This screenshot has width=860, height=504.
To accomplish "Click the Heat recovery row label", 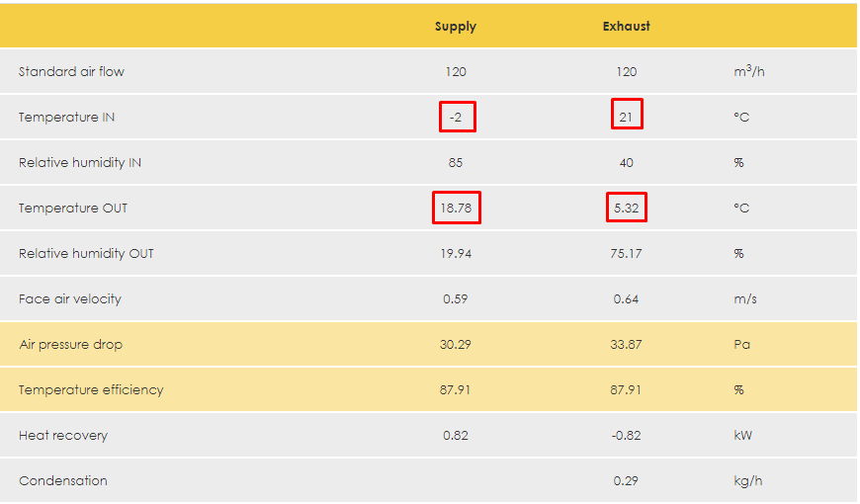I will (63, 436).
